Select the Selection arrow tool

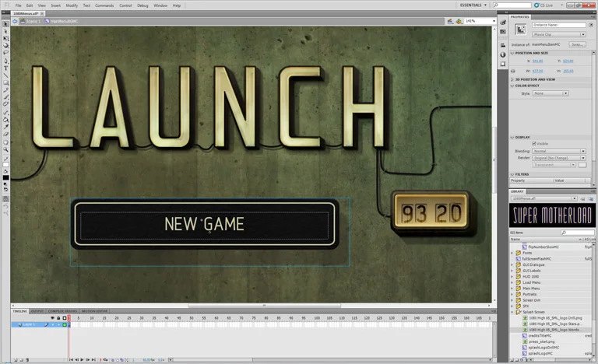click(x=5, y=24)
